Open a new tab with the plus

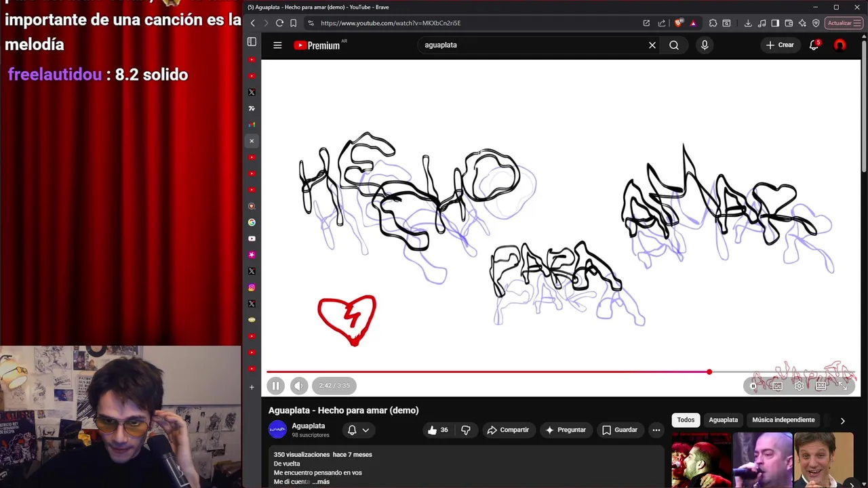(x=252, y=387)
